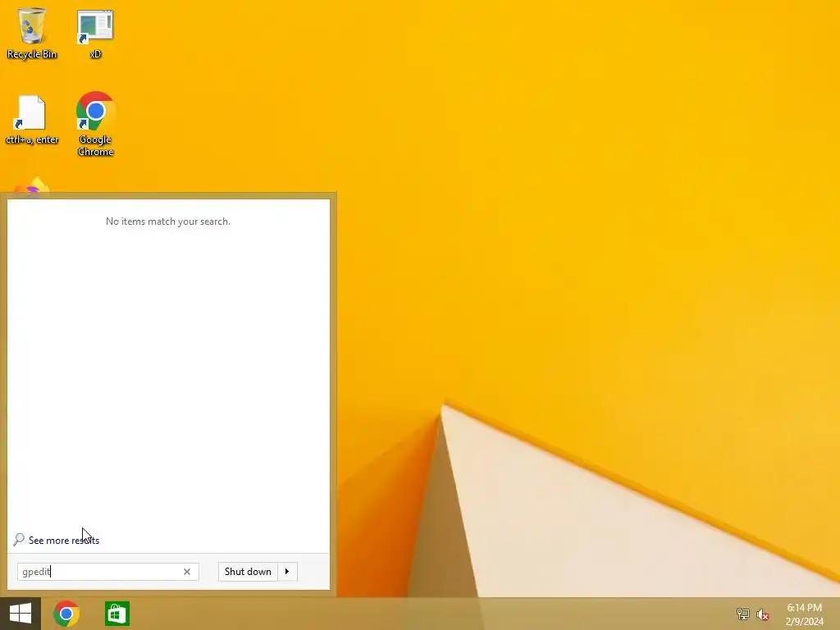Screen dimensions: 840x630
Task: Click the taskbar clock showing 6:14 PM
Action: [804, 614]
